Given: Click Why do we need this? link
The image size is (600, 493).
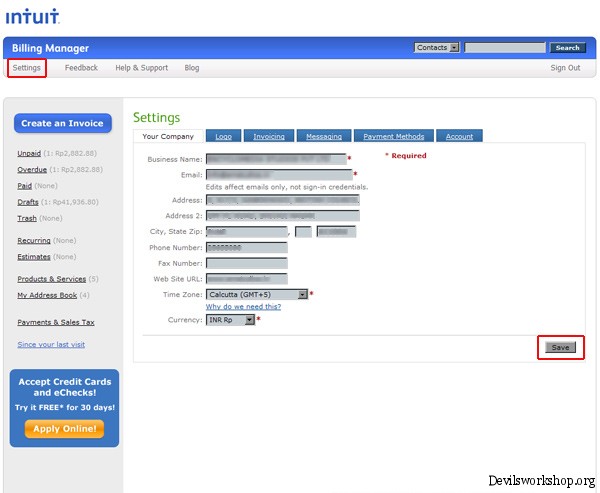Looking at the screenshot, I should pyautogui.click(x=243, y=307).
